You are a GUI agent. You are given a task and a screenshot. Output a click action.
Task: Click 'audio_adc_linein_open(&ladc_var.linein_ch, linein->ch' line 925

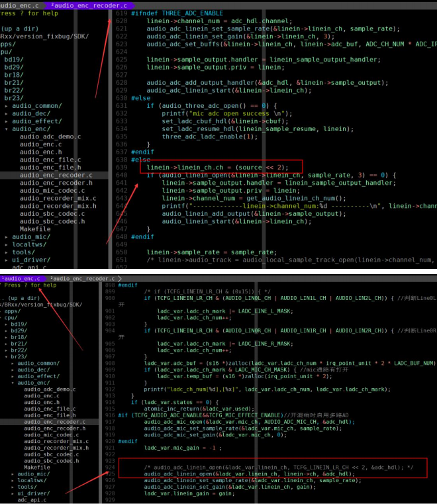click(250, 474)
